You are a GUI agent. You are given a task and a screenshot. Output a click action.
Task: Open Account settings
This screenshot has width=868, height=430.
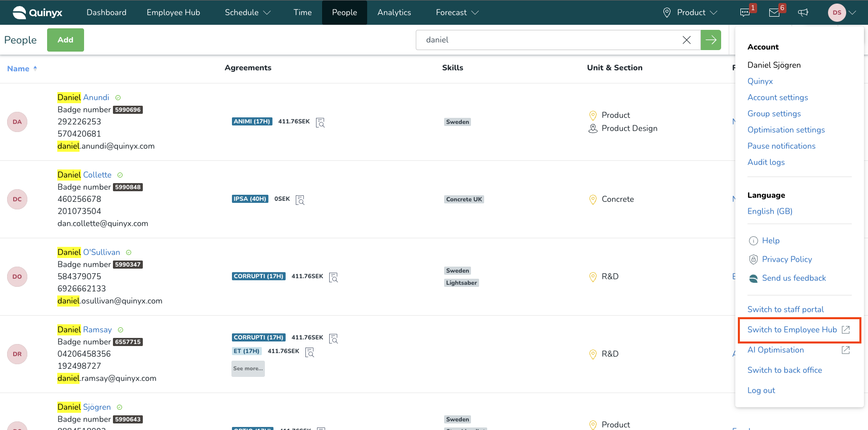pyautogui.click(x=778, y=98)
